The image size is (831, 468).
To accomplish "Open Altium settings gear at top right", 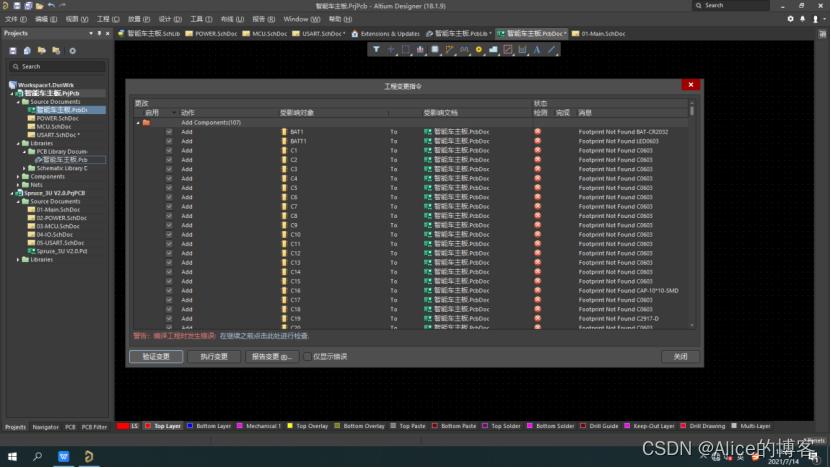I will tap(790, 19).
